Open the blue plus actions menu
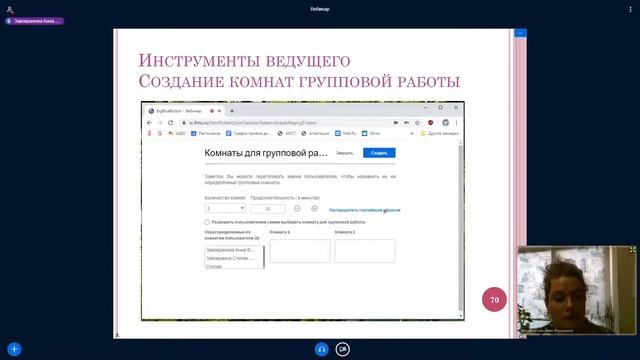The image size is (640, 360). [x=14, y=349]
